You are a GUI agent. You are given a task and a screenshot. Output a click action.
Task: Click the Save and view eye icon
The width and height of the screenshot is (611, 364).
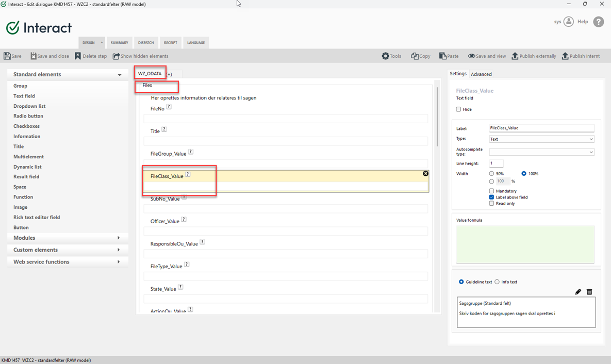click(471, 56)
